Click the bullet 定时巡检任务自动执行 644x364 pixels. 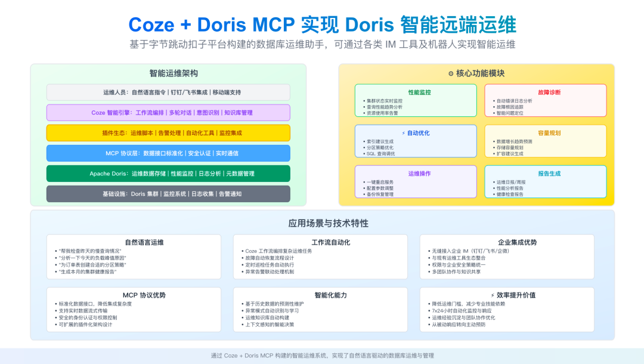click(x=270, y=265)
